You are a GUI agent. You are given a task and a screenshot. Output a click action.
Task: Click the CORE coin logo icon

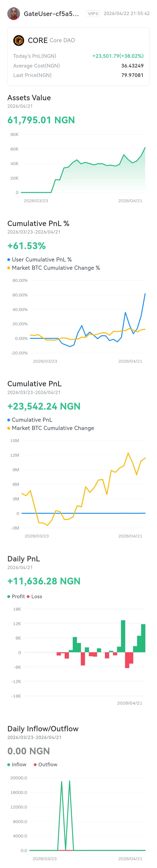(x=18, y=41)
